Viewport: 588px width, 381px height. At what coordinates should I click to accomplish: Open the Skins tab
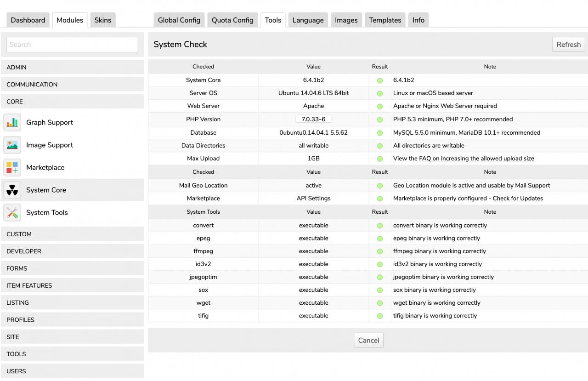103,20
